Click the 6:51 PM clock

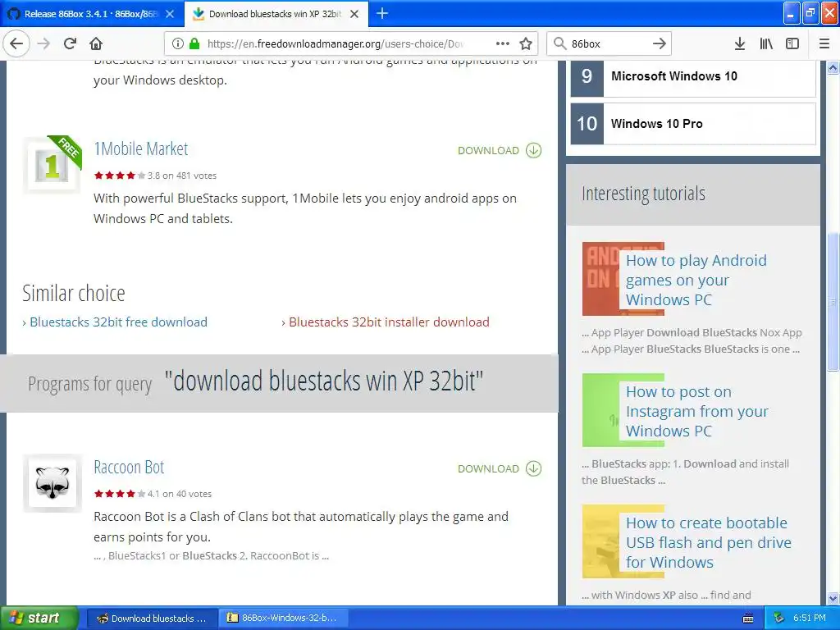(x=810, y=619)
